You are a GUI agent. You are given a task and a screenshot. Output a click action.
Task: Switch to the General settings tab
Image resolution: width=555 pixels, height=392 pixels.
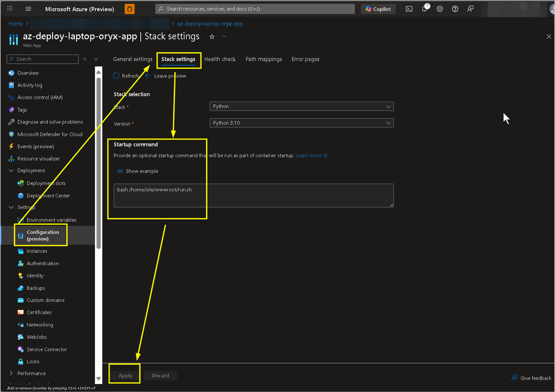click(133, 59)
